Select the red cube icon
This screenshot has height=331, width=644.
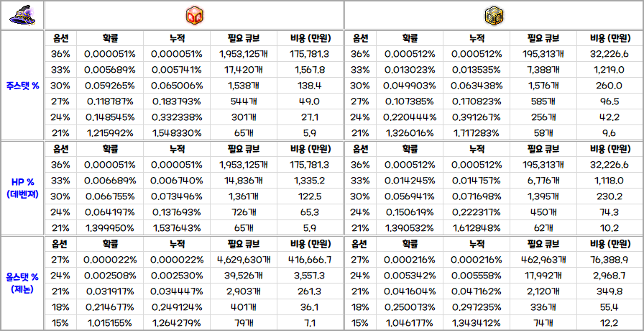pyautogui.click(x=194, y=16)
